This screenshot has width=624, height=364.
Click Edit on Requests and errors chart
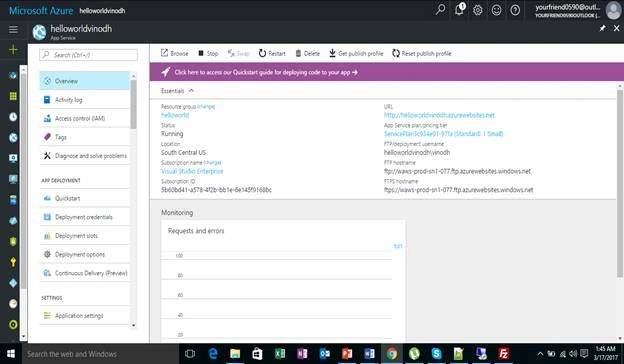[x=398, y=246]
